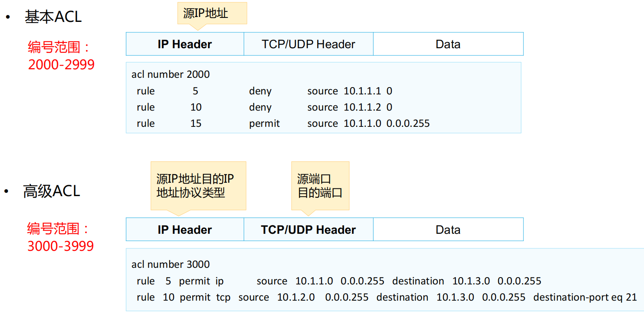Image resolution: width=644 pixels, height=314 pixels.
Task: Select the 源IP地址 callout label
Action: coord(206,13)
